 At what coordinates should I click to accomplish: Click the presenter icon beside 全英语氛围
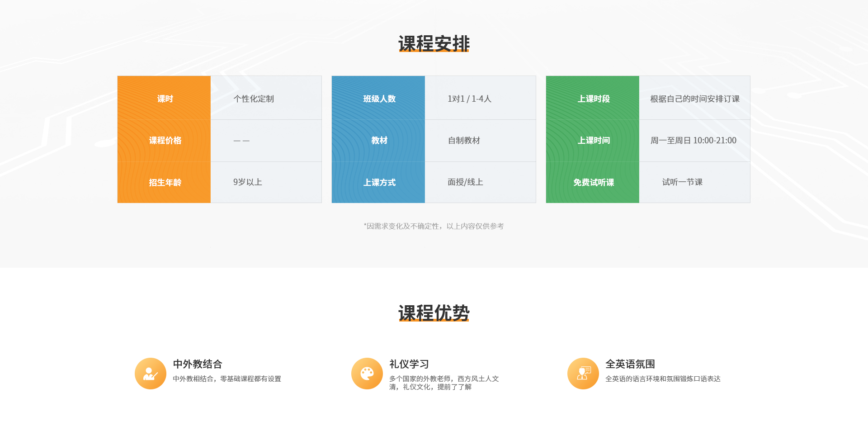(583, 374)
